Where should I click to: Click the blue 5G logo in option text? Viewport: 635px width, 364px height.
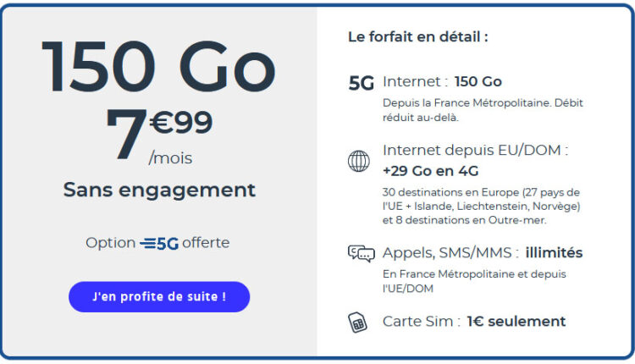click(x=159, y=243)
